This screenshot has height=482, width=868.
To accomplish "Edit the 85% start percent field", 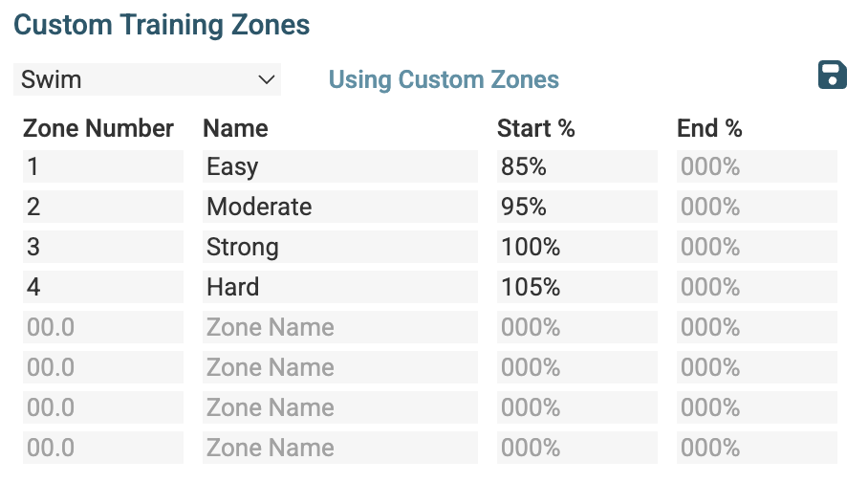I will (576, 166).
